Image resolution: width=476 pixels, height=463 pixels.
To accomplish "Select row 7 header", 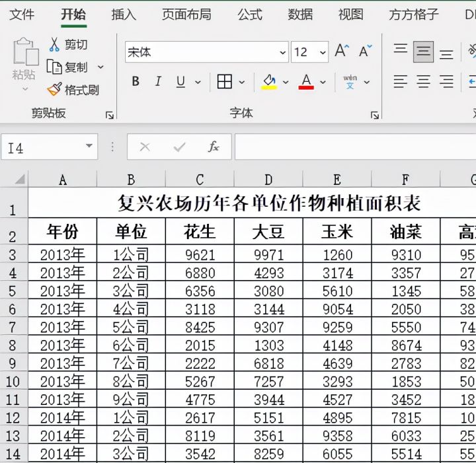I will click(13, 327).
